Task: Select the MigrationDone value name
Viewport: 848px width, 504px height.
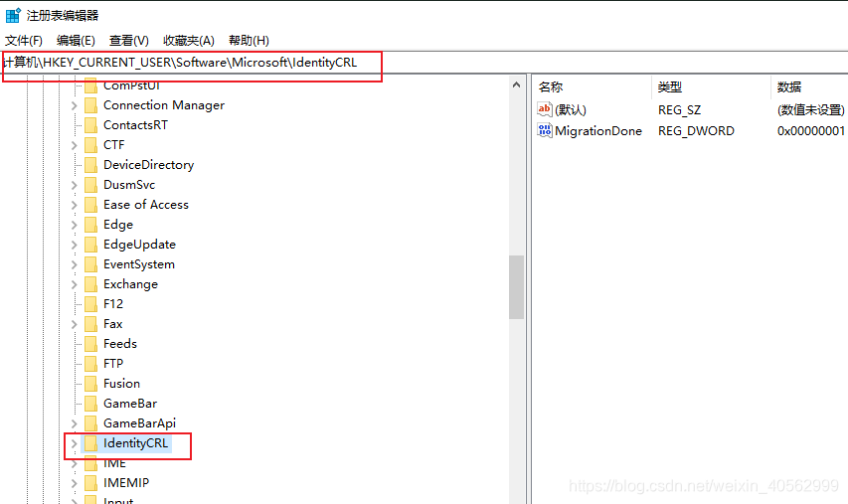Action: (x=598, y=131)
